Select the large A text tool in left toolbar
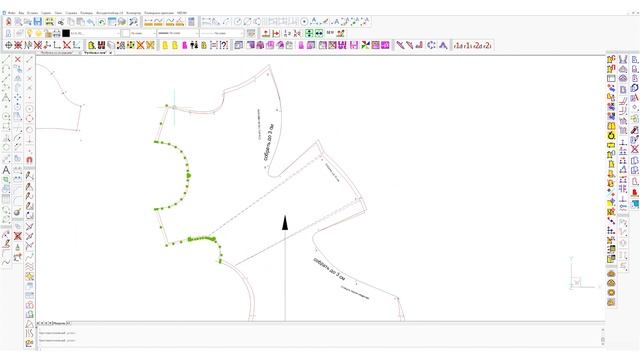This screenshot has width=640, height=360. click(6, 170)
